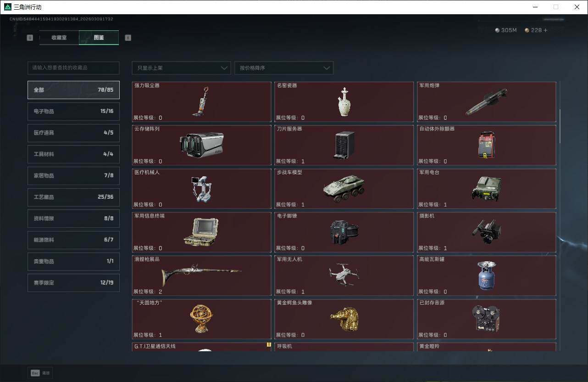The image size is (588, 382).
Task: Show the 医疗道具 category
Action: (73, 133)
